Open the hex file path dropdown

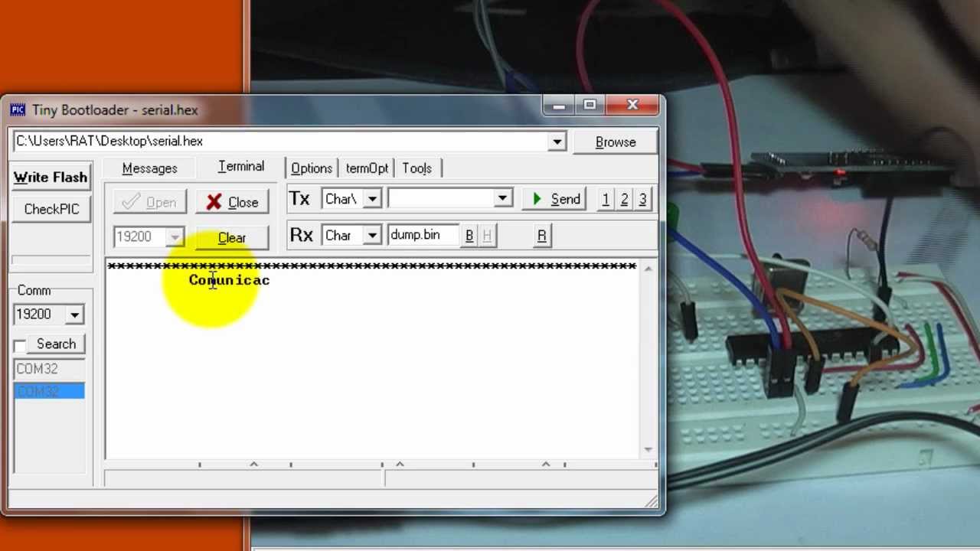(557, 142)
